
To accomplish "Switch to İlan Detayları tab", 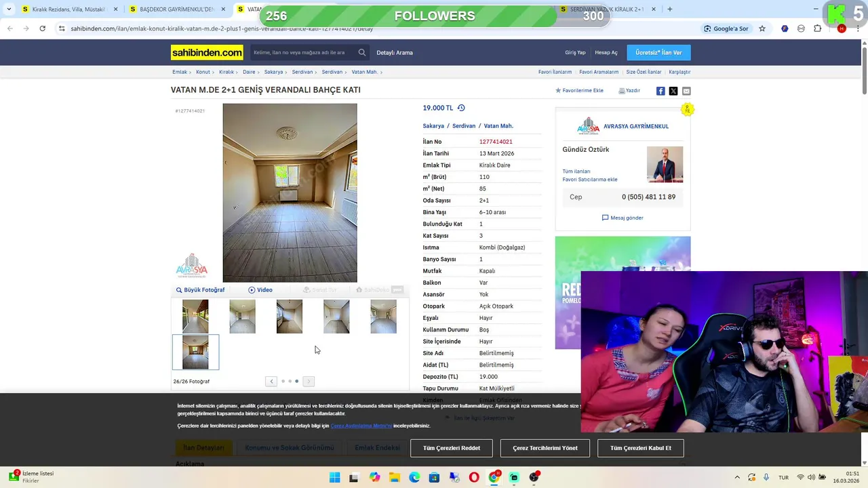I will 203,448.
